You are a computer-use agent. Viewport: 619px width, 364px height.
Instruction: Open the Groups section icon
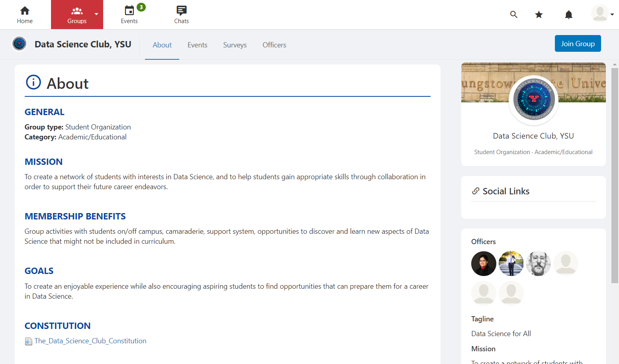(x=77, y=11)
